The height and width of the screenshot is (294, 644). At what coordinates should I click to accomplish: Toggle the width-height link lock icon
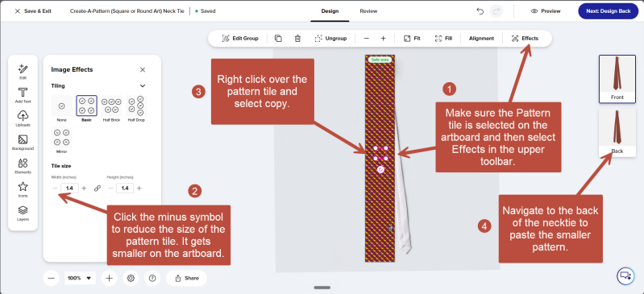(98, 188)
